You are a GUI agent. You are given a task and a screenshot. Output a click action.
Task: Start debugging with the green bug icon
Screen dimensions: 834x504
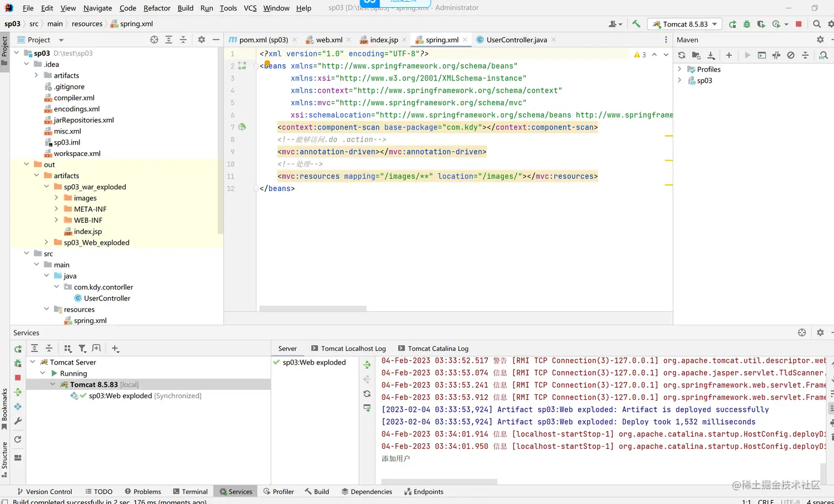click(747, 24)
